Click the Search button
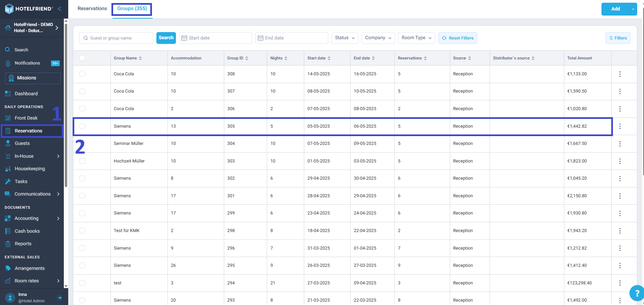The width and height of the screenshot is (644, 305). 166,38
